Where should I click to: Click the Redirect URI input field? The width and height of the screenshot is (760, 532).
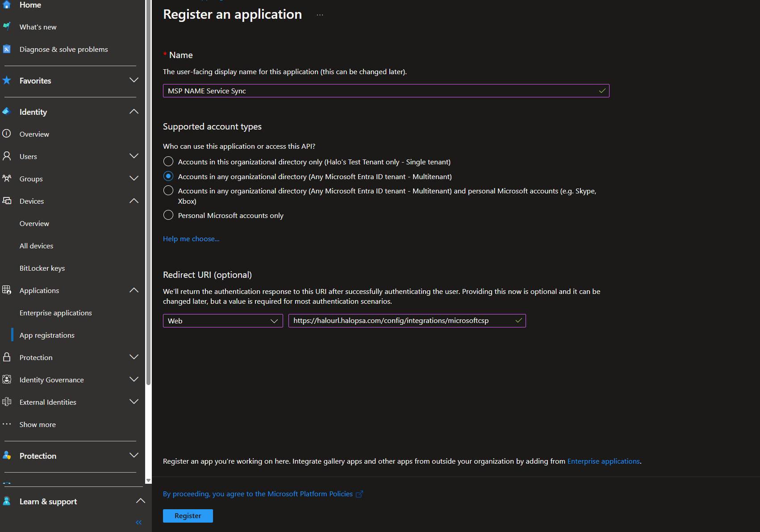[x=407, y=321]
